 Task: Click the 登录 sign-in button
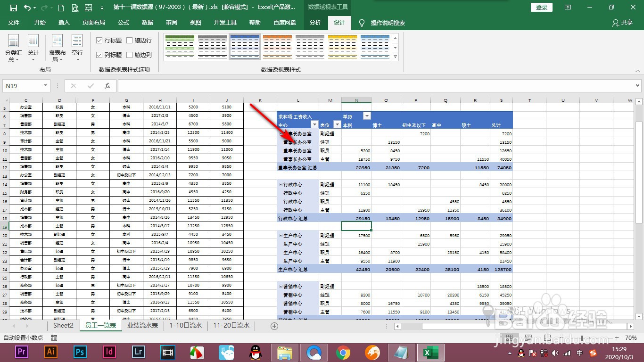542,8
